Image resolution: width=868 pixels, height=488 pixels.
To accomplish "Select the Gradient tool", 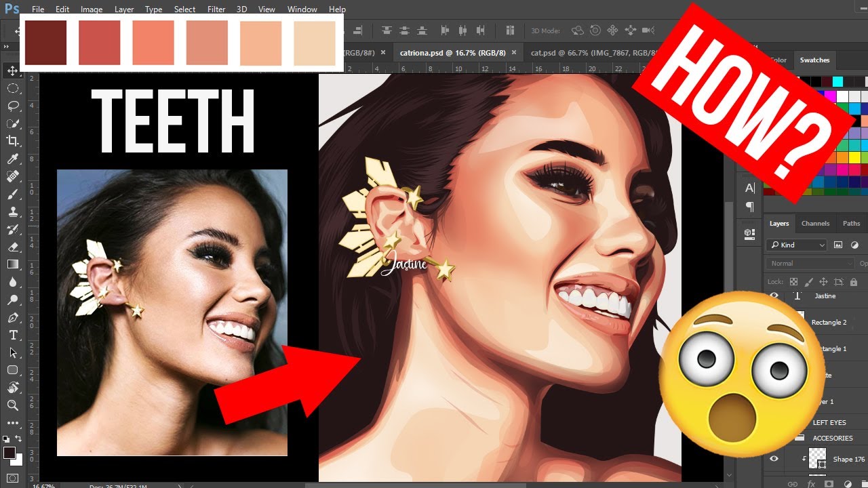I will point(12,264).
